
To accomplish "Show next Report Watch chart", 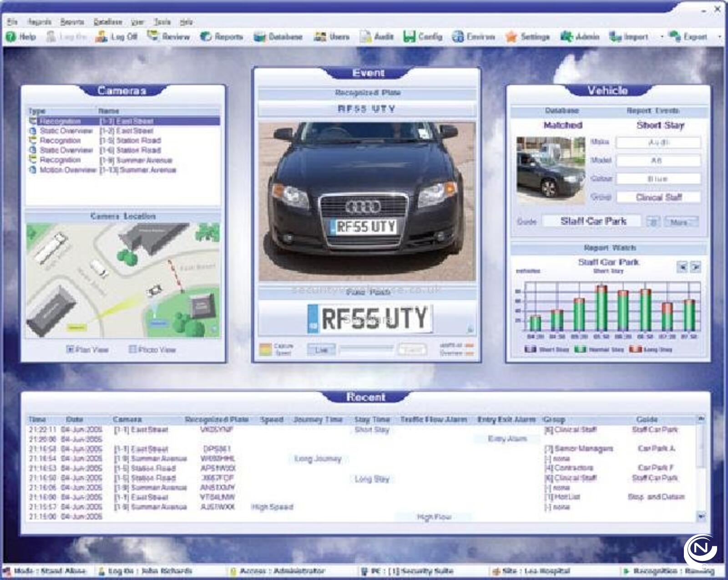I will [x=696, y=267].
